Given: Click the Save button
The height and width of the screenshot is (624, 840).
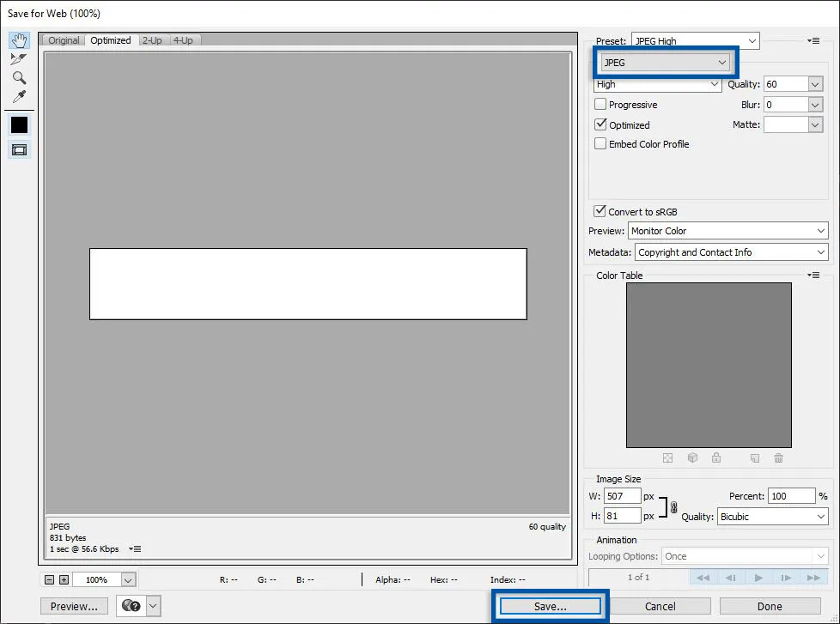Looking at the screenshot, I should tap(550, 606).
